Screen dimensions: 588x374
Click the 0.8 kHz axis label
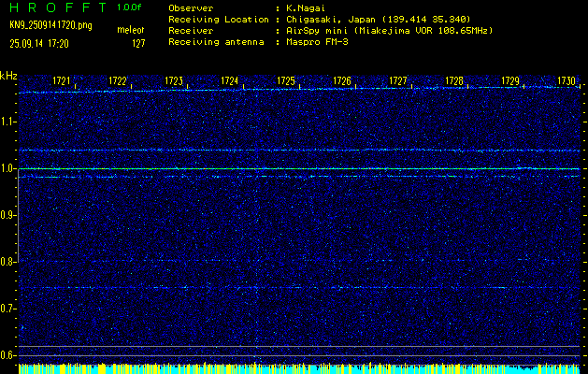(7, 262)
